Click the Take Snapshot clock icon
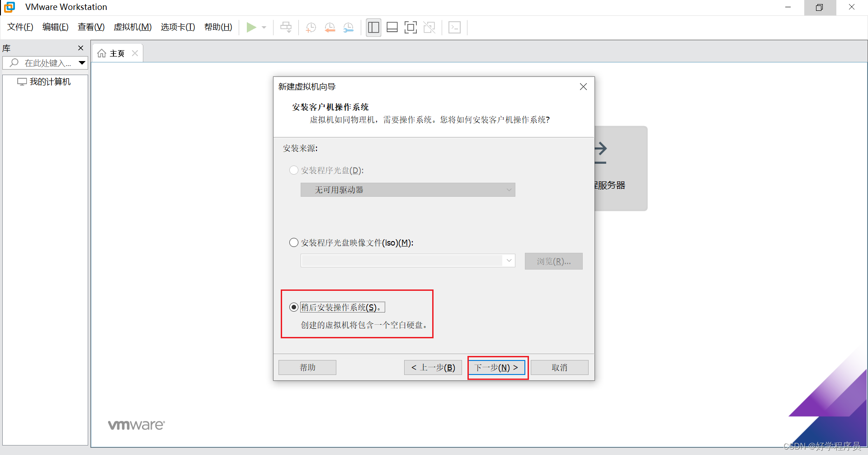This screenshot has height=455, width=868. (x=311, y=28)
